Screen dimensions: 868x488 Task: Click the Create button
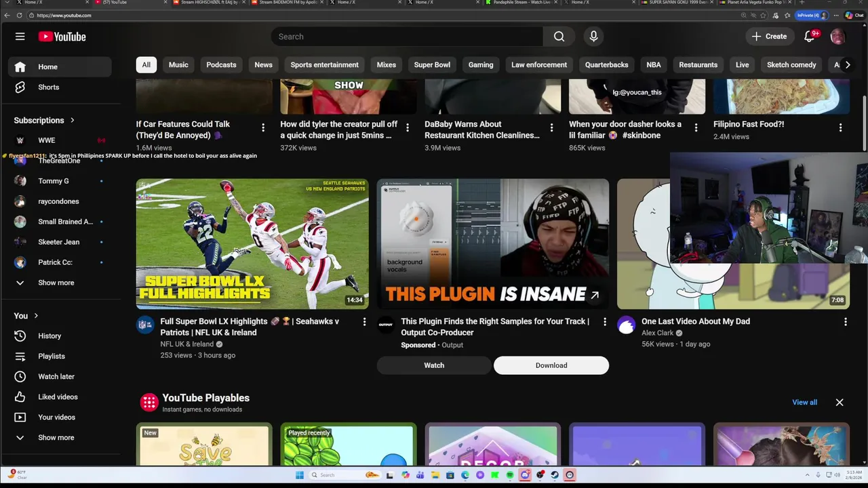(770, 37)
